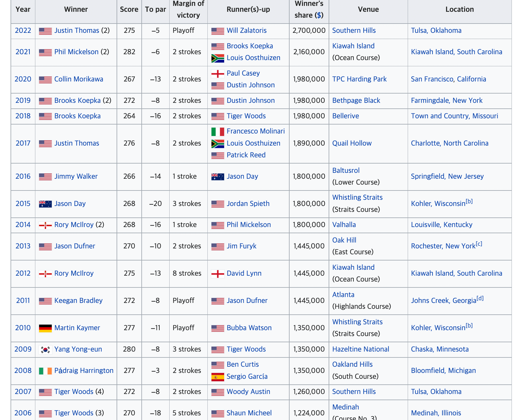Viewport: 519px width, 420px height.
Task: Click the Oak Hill venue link
Action: pos(344,240)
